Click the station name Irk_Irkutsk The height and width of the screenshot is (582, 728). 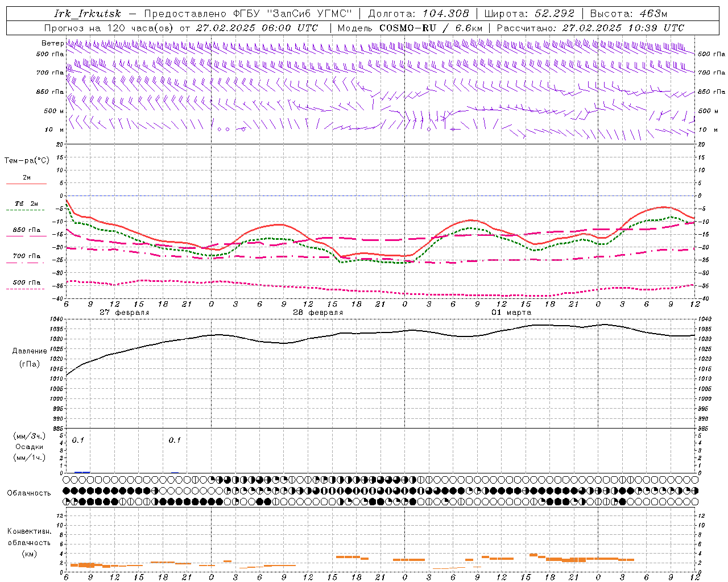[x=87, y=14]
